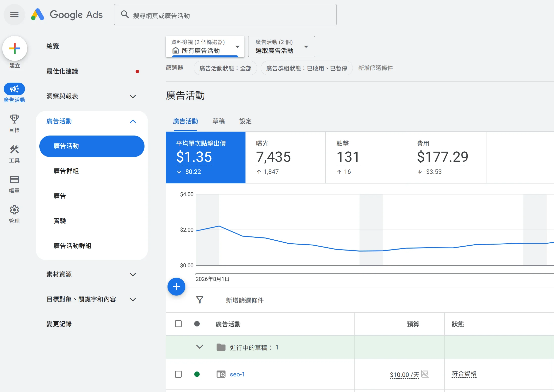Click the $10.00/天 budget value
Viewport: 554px width, 392px height.
tap(405, 375)
